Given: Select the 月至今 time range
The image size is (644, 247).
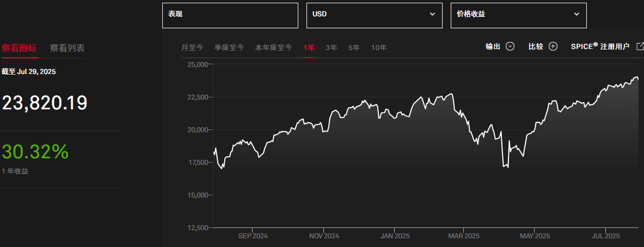Looking at the screenshot, I should (x=192, y=47).
